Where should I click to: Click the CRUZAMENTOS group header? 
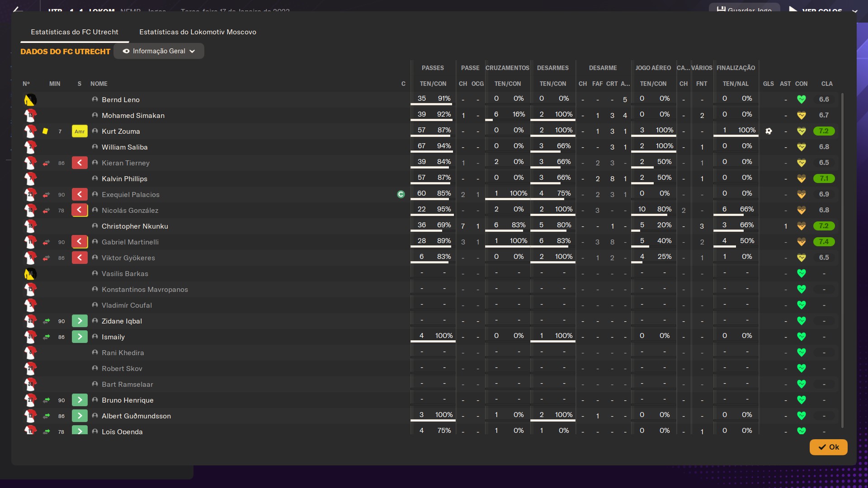point(507,68)
